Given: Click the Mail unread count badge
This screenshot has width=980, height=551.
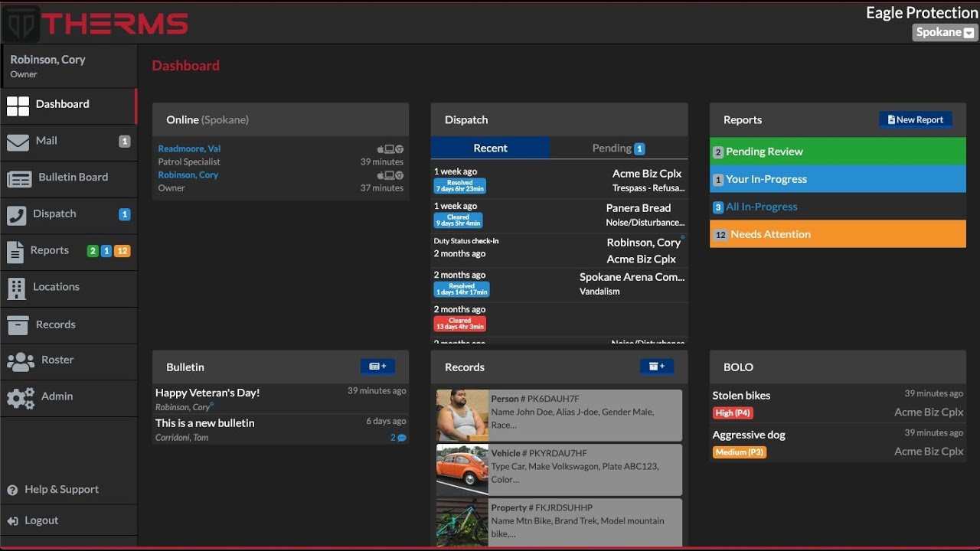Looking at the screenshot, I should pyautogui.click(x=125, y=141).
